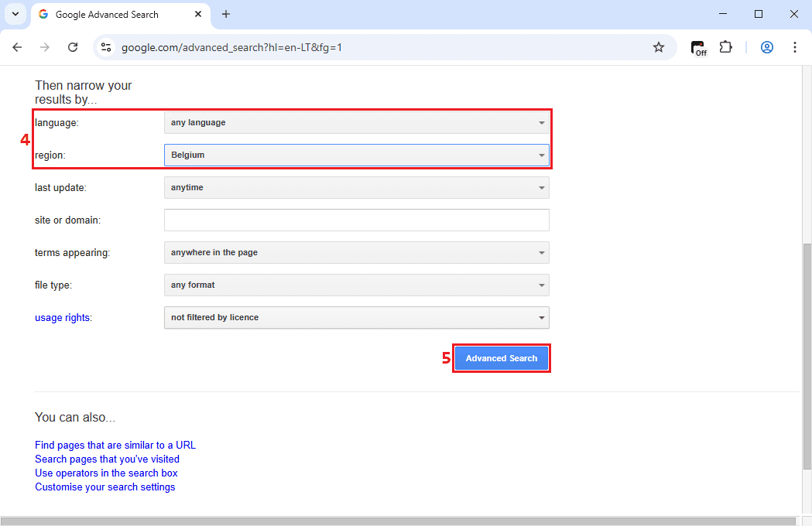Screen dimensions: 812x526
Task: Expand the language dropdown
Action: [x=356, y=122]
